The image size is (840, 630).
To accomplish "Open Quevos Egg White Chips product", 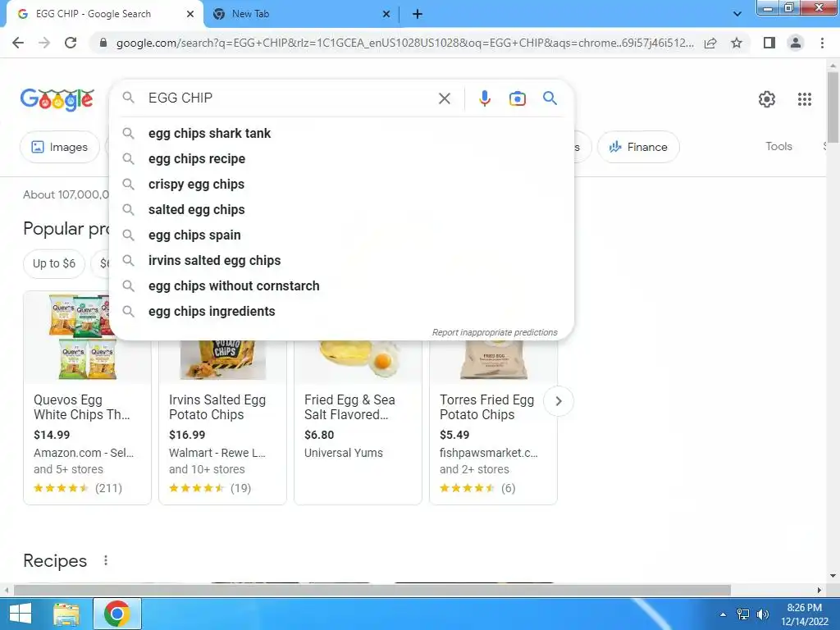I will [x=82, y=407].
